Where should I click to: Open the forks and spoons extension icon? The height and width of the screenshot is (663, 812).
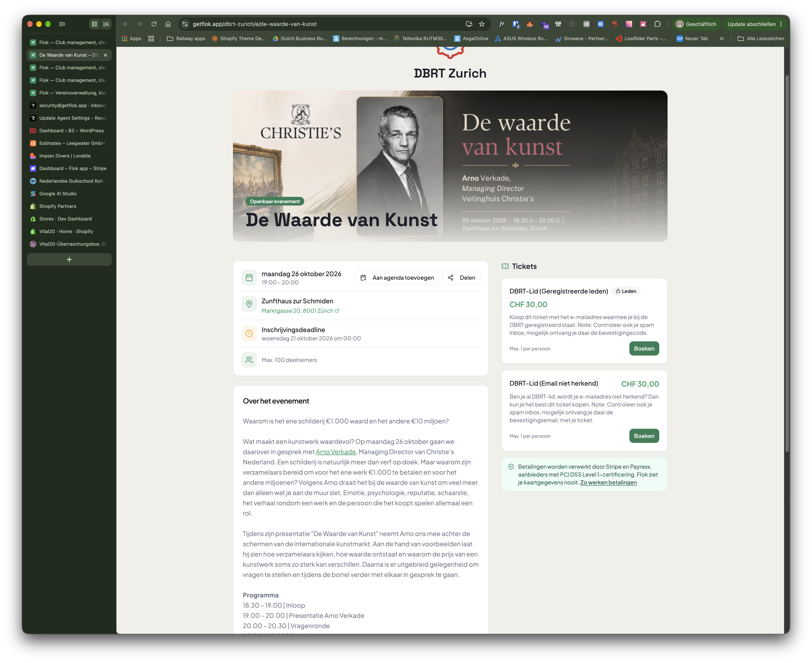point(558,24)
